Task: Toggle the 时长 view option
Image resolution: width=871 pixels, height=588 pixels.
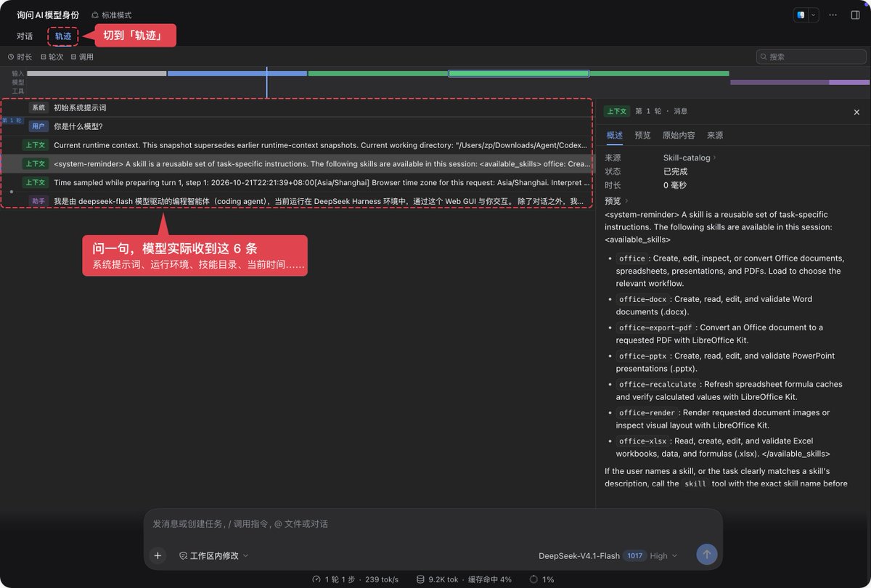Action: (x=20, y=57)
